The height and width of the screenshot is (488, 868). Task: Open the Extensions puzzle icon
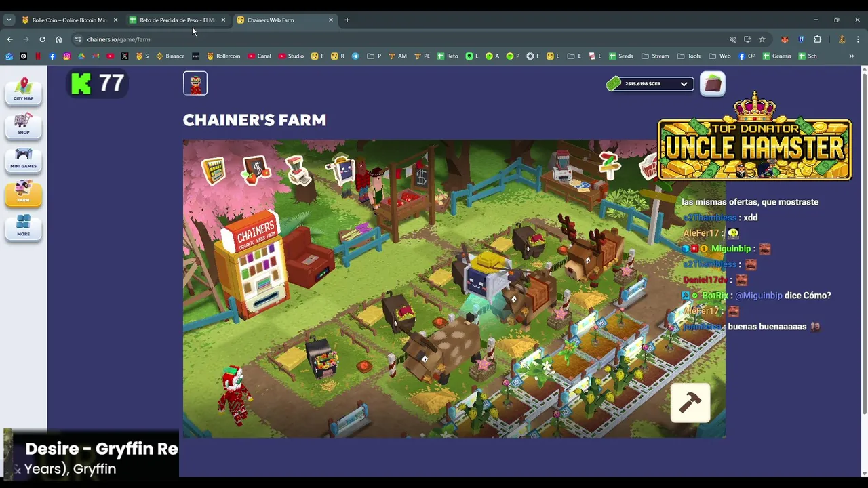click(x=817, y=39)
